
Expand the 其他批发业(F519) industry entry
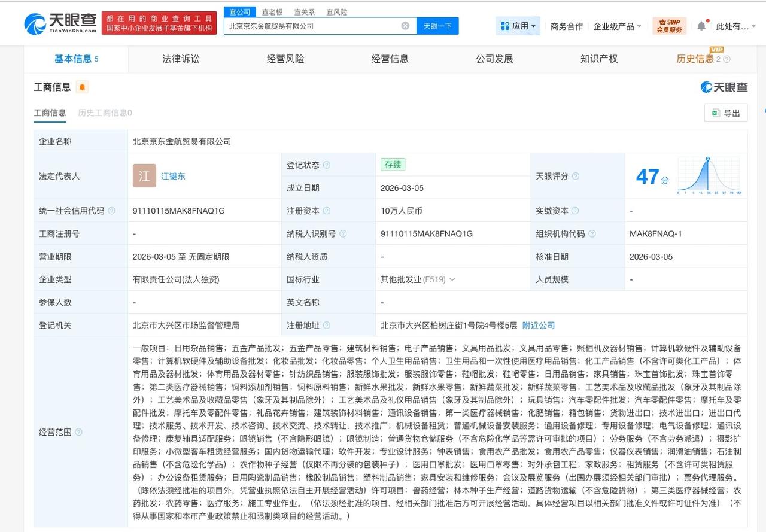coord(453,279)
